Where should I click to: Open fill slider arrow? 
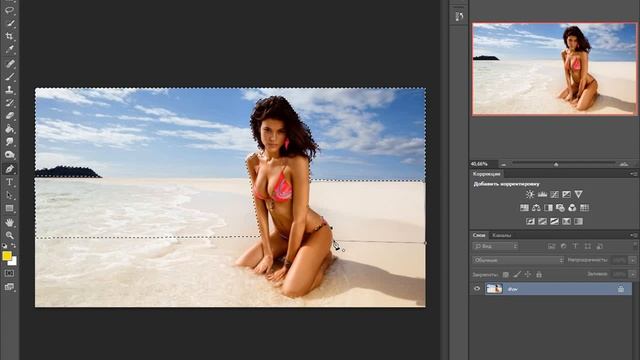pos(632,274)
